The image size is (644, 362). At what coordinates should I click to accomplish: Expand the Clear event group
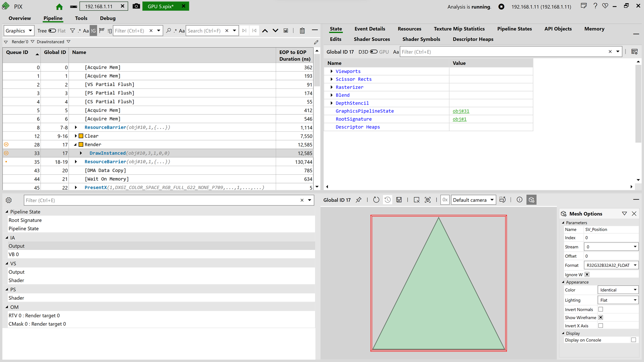pos(76,136)
